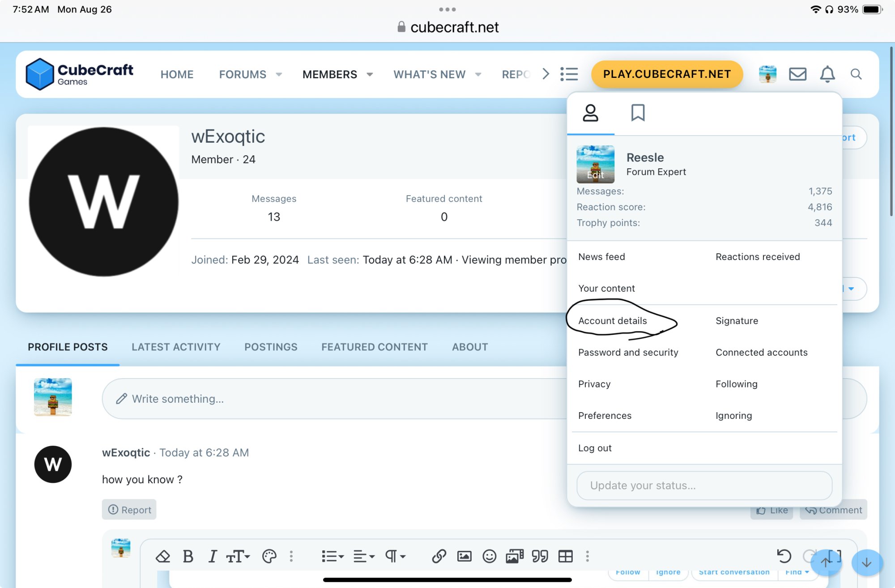Open the magnifier search icon
The image size is (895, 588).
(x=856, y=74)
